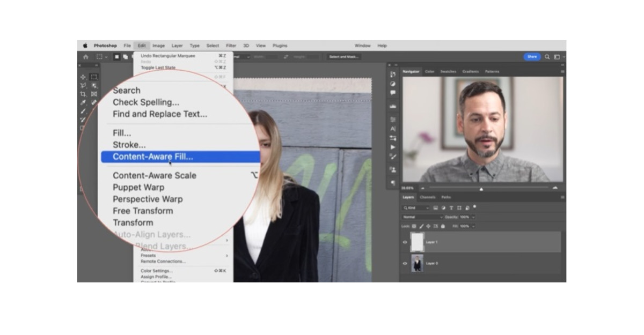The width and height of the screenshot is (644, 335).
Task: Hide Layer 1 with its eye icon
Action: pyautogui.click(x=405, y=242)
